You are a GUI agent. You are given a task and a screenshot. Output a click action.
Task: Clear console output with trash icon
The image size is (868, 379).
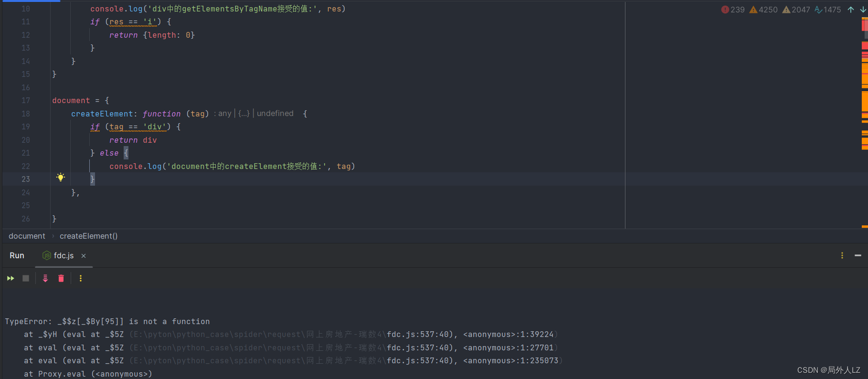pyautogui.click(x=61, y=278)
